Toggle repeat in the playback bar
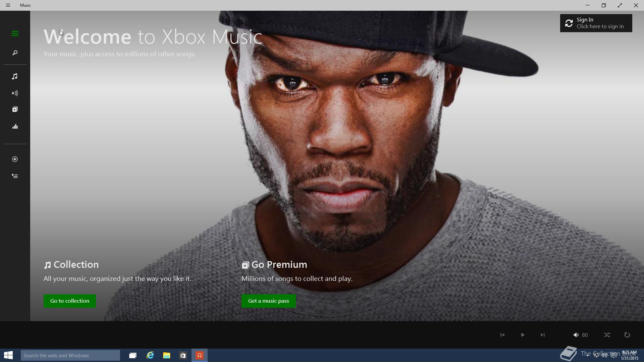The height and width of the screenshot is (362, 644). coord(627,335)
